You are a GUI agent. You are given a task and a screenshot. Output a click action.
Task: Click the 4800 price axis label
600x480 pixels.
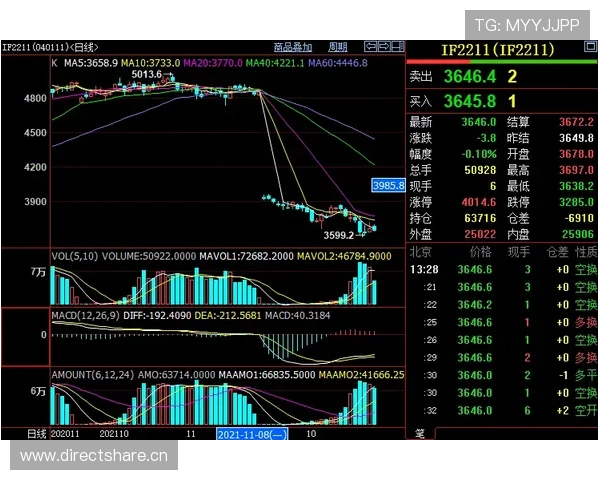click(35, 98)
